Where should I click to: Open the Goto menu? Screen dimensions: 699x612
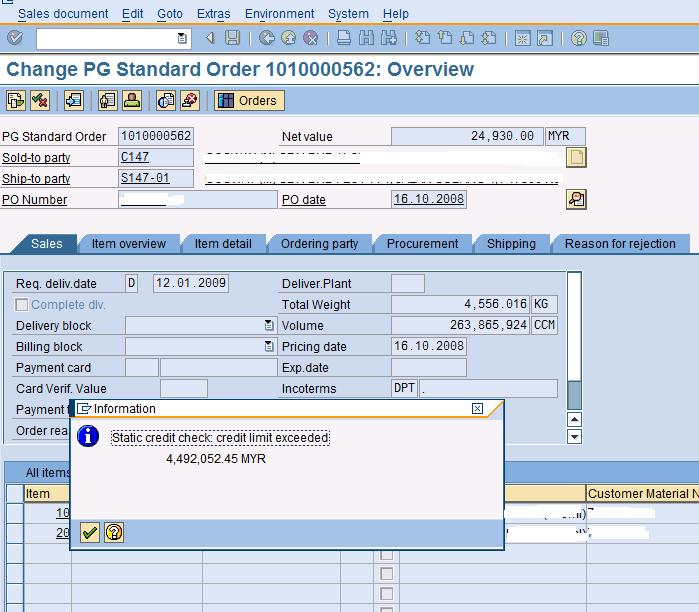pos(170,14)
